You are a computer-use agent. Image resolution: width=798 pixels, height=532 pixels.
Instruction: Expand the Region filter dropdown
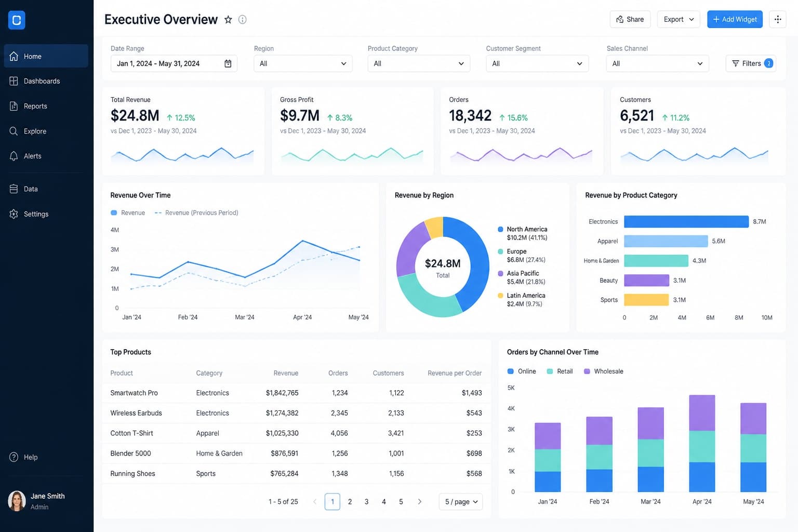click(x=303, y=63)
